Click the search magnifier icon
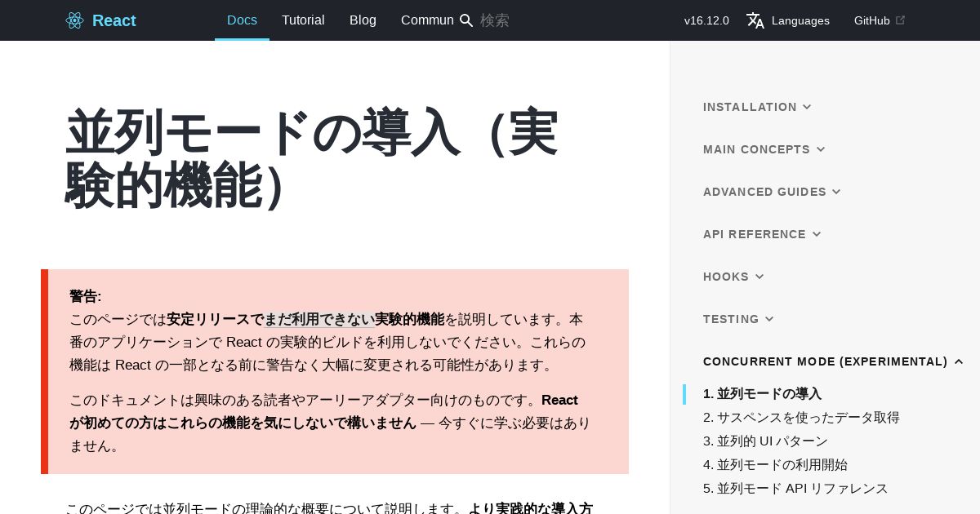This screenshot has height=514, width=980. tap(466, 20)
